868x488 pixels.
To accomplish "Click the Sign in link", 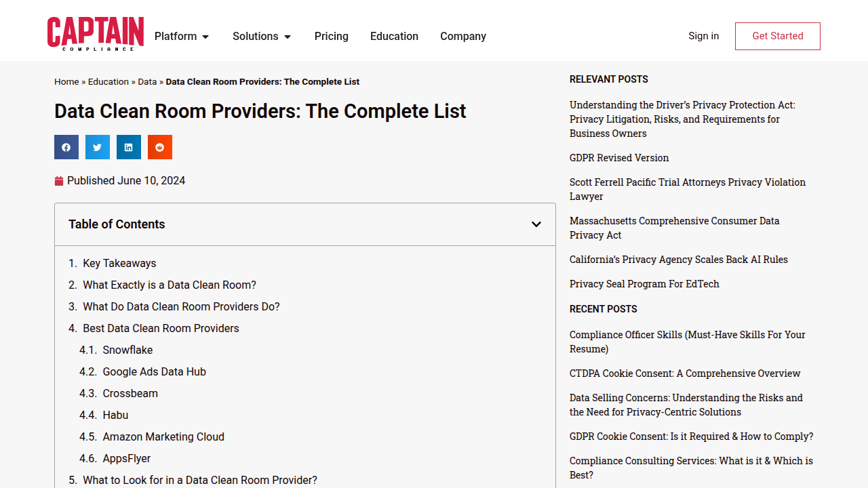I will tap(704, 36).
